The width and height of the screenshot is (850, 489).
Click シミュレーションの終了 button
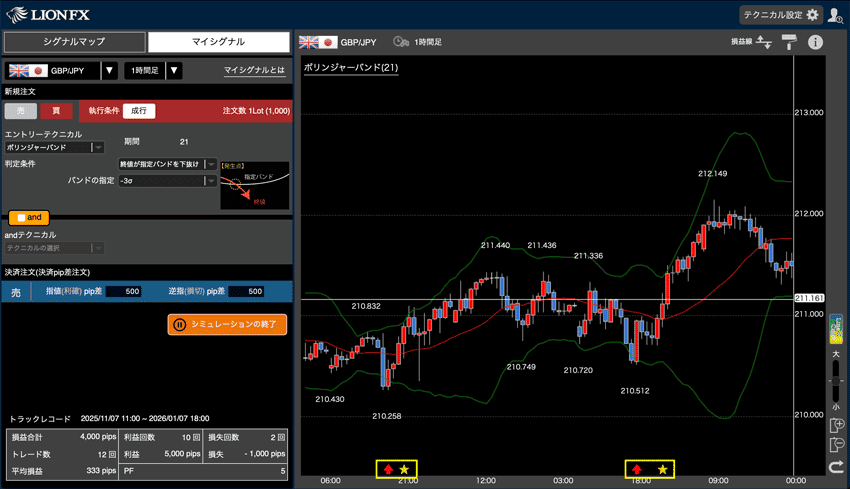point(227,324)
